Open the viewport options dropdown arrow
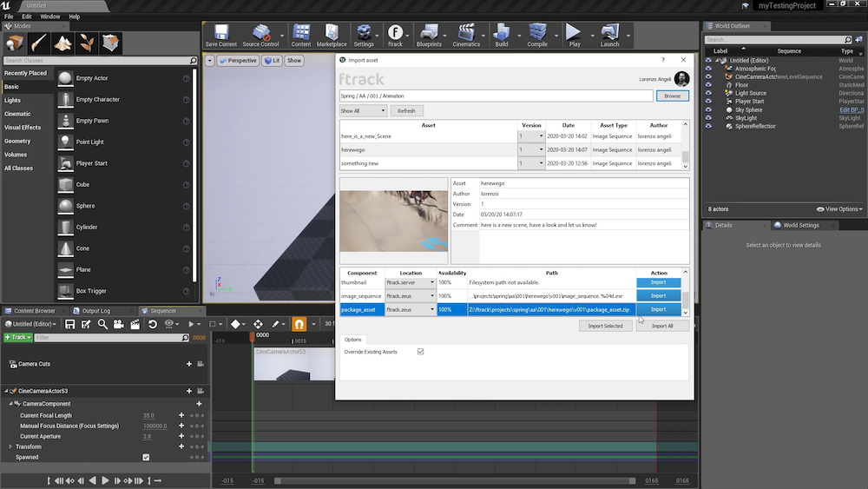The width and height of the screenshot is (868, 489). pyautogui.click(x=210, y=60)
